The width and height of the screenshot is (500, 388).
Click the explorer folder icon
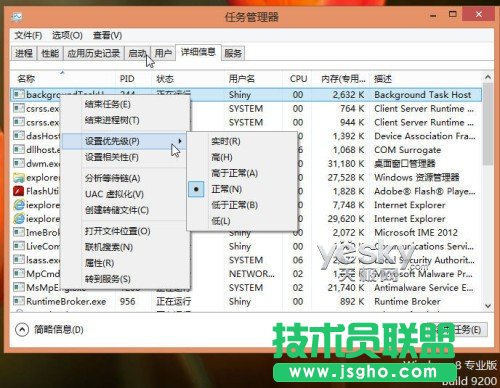(x=19, y=177)
